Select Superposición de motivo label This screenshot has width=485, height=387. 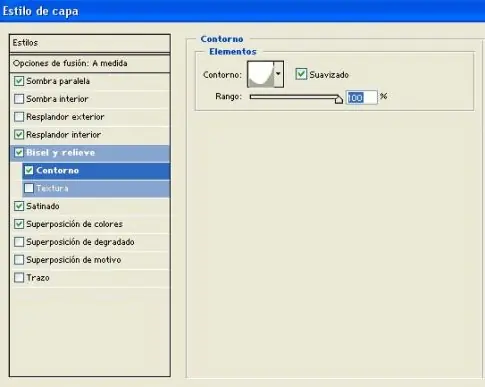click(x=74, y=260)
